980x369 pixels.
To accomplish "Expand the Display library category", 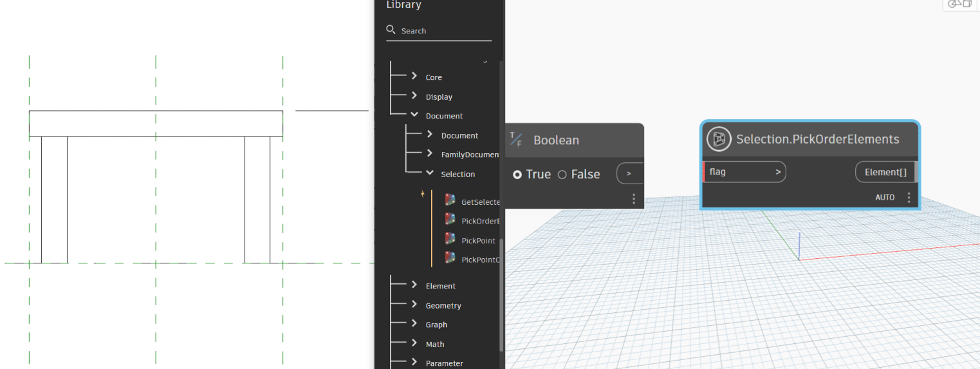I will click(x=414, y=96).
